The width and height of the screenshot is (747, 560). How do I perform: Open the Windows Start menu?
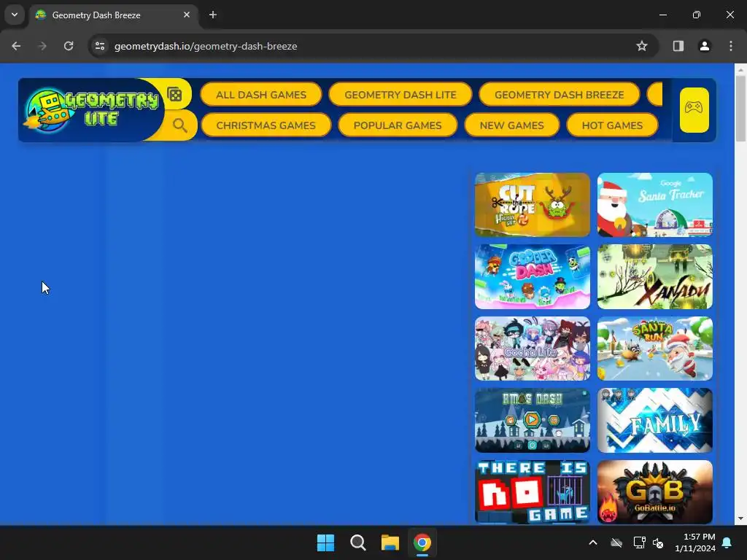(326, 542)
